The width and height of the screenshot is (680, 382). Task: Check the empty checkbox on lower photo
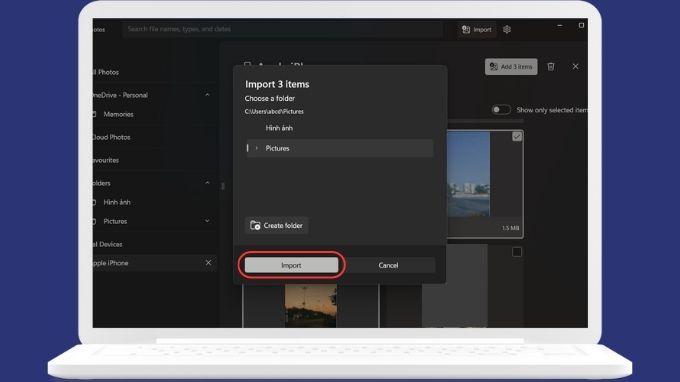pyautogui.click(x=517, y=252)
